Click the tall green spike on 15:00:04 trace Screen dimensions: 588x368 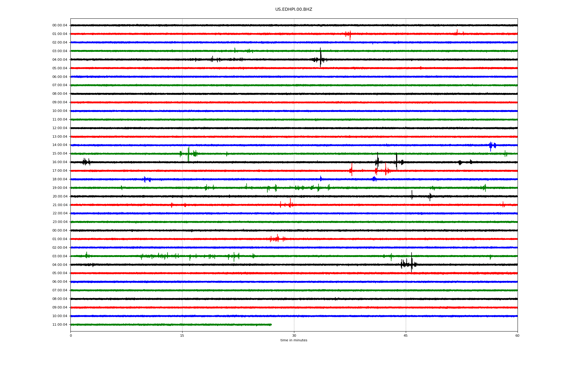pos(188,154)
